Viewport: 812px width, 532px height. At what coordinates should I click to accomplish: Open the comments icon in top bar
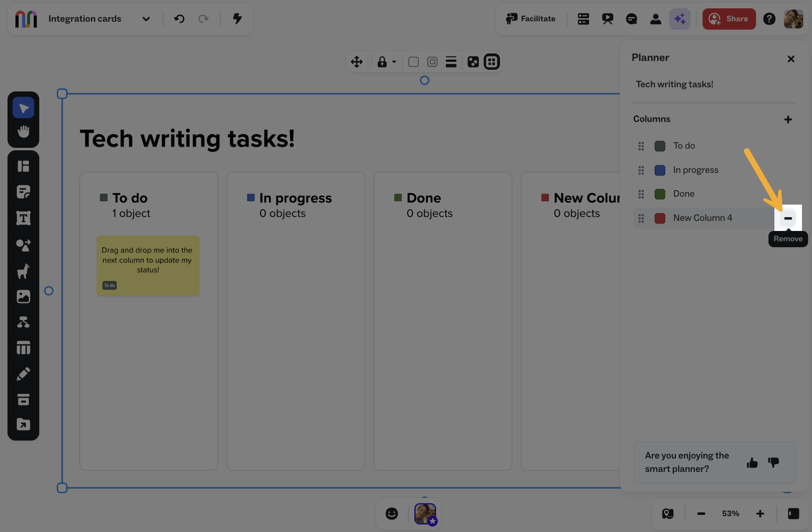pyautogui.click(x=632, y=19)
